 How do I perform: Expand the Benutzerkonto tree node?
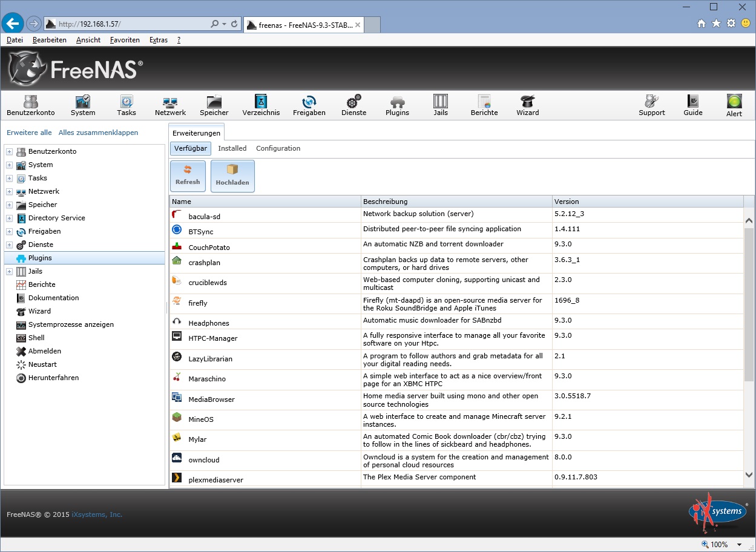click(x=10, y=151)
